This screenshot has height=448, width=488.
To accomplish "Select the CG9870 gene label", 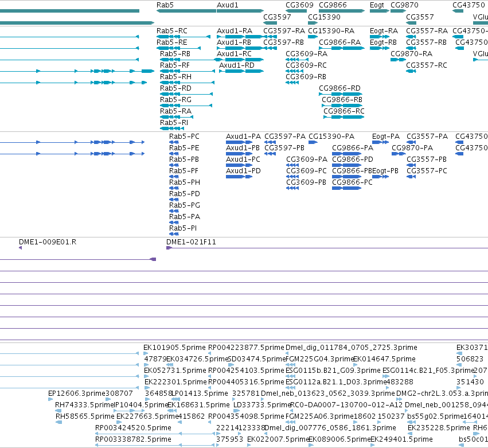I will pos(404,5).
